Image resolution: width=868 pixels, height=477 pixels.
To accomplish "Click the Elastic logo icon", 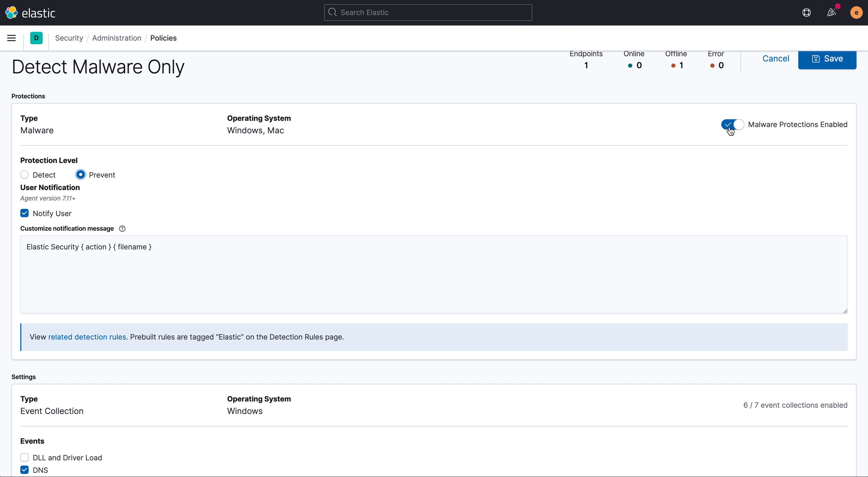I will [11, 12].
